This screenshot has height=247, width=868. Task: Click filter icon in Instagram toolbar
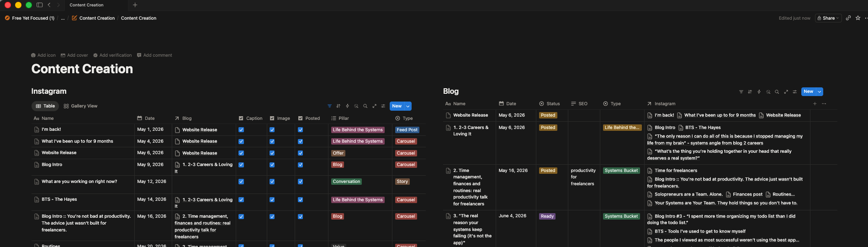coord(329,106)
